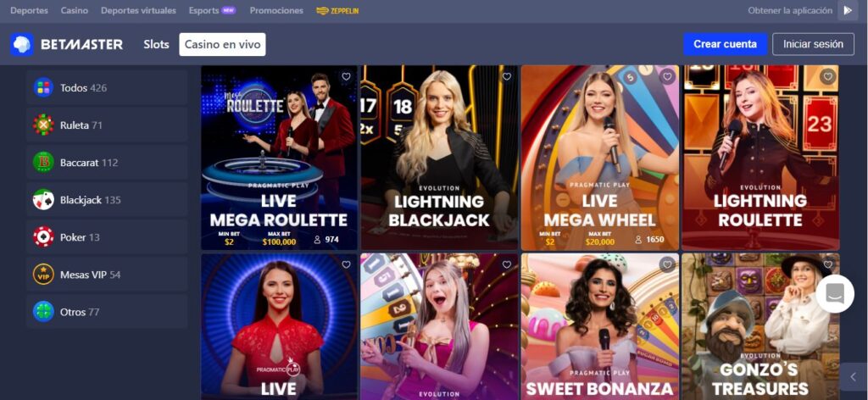
Task: Choose the Baccarat category icon
Action: click(x=43, y=162)
